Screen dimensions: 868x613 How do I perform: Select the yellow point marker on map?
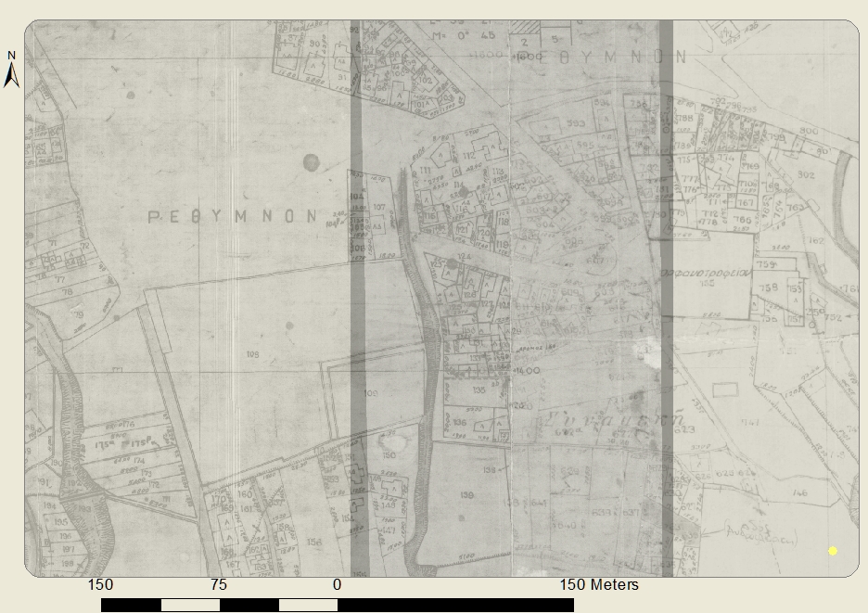click(x=833, y=551)
